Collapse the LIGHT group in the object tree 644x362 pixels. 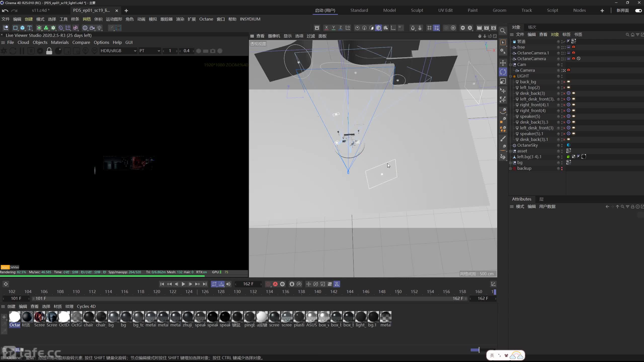[510, 76]
